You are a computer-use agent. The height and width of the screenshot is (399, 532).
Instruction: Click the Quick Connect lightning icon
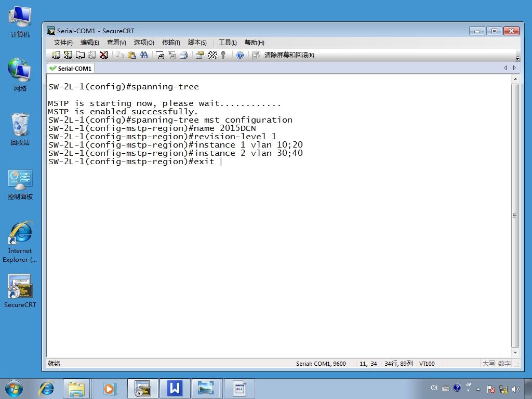(68, 55)
